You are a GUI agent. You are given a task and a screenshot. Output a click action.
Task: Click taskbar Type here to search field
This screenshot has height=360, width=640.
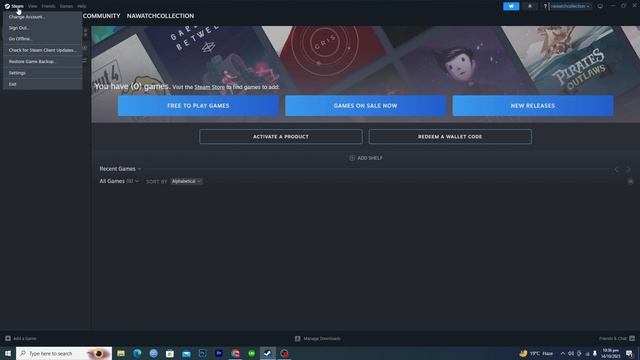(64, 353)
